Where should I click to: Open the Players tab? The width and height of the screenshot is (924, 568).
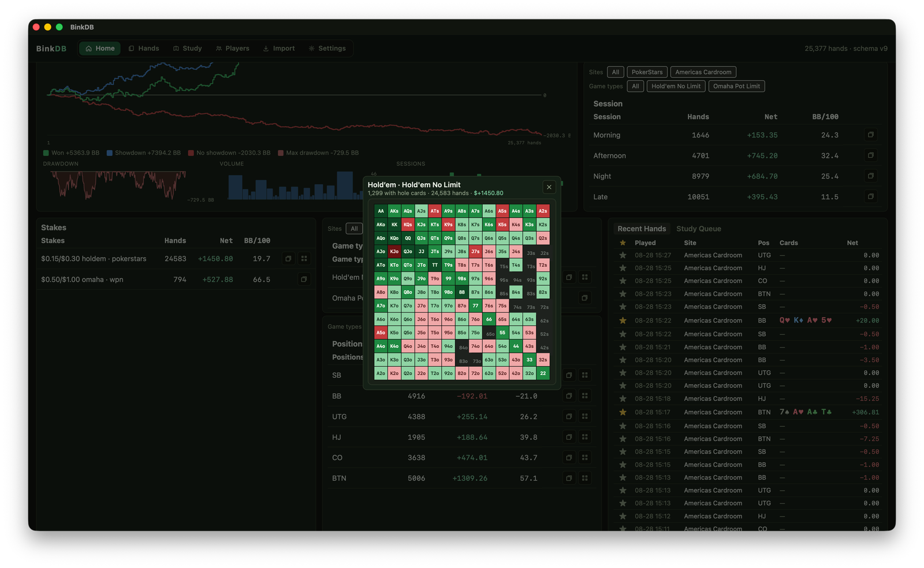point(233,49)
